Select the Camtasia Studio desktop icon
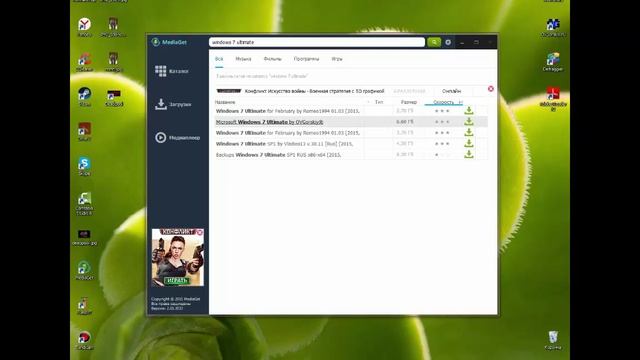This screenshot has width=640, height=360. [84, 204]
